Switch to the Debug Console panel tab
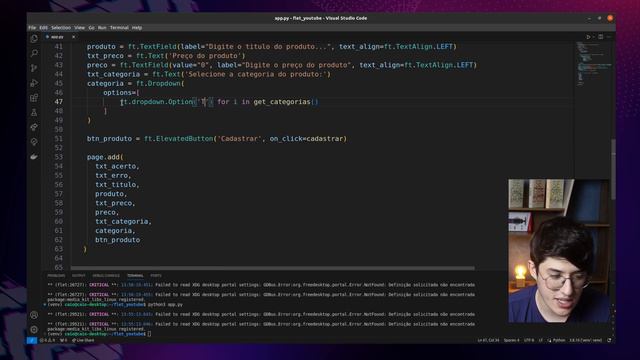Image resolution: width=640 pixels, height=360 pixels. pos(106,276)
